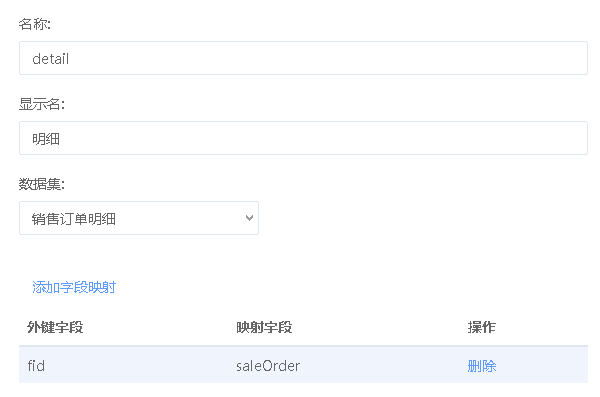Screen dimensions: 600x397
Task: Open the 数据集 dropdown showing 销售订单明细
Action: pyautogui.click(x=139, y=218)
